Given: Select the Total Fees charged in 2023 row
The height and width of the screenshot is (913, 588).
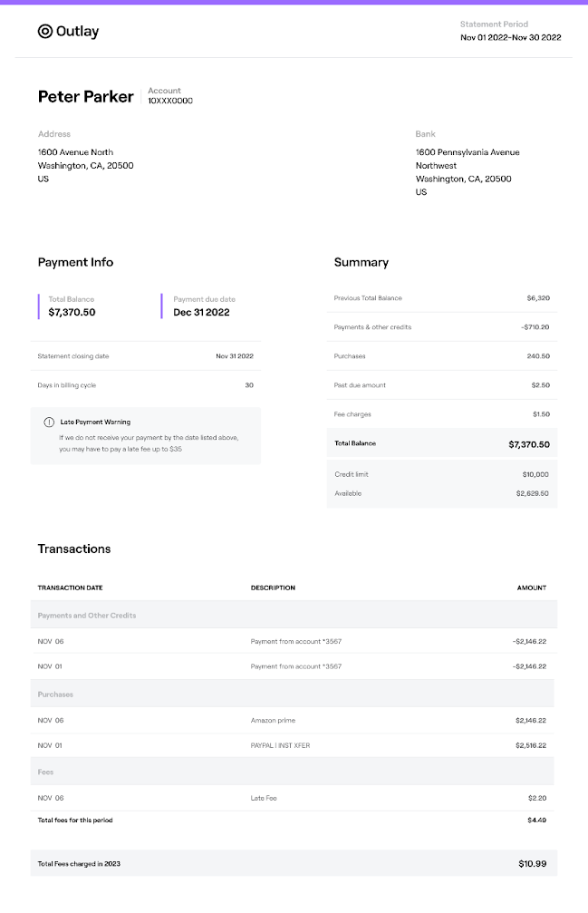Looking at the screenshot, I should (x=294, y=864).
